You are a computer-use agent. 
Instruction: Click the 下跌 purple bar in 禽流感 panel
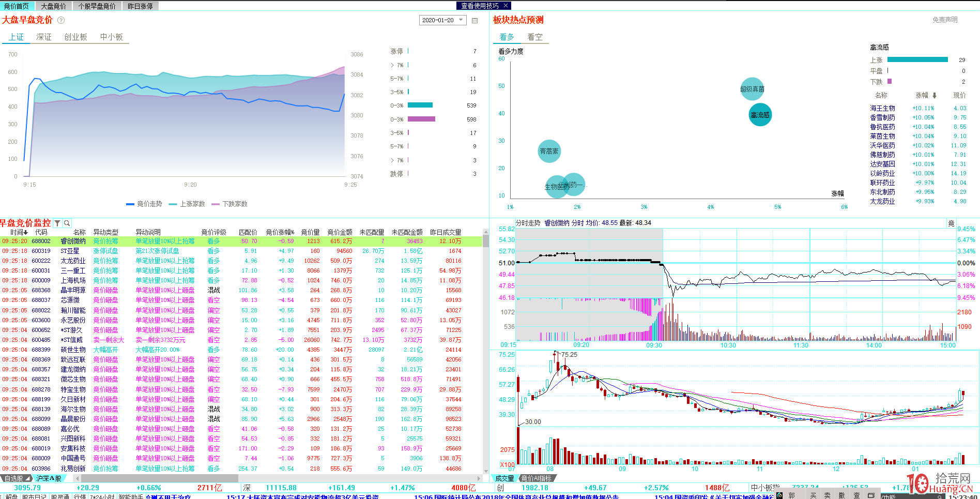click(x=890, y=81)
